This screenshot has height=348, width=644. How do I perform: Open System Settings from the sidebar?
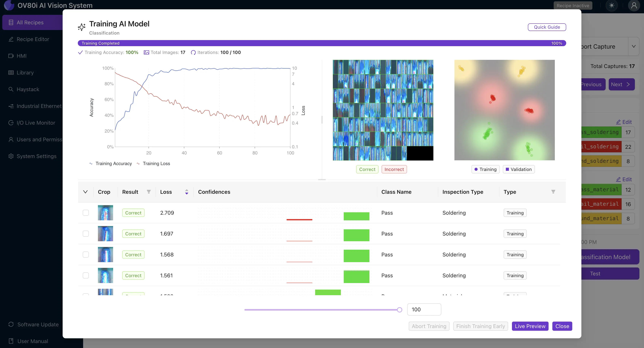point(36,156)
